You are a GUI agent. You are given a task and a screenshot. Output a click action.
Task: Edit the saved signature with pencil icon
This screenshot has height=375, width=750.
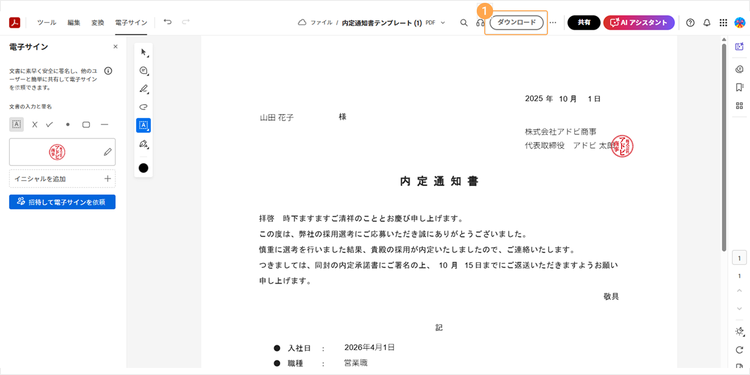(x=108, y=152)
